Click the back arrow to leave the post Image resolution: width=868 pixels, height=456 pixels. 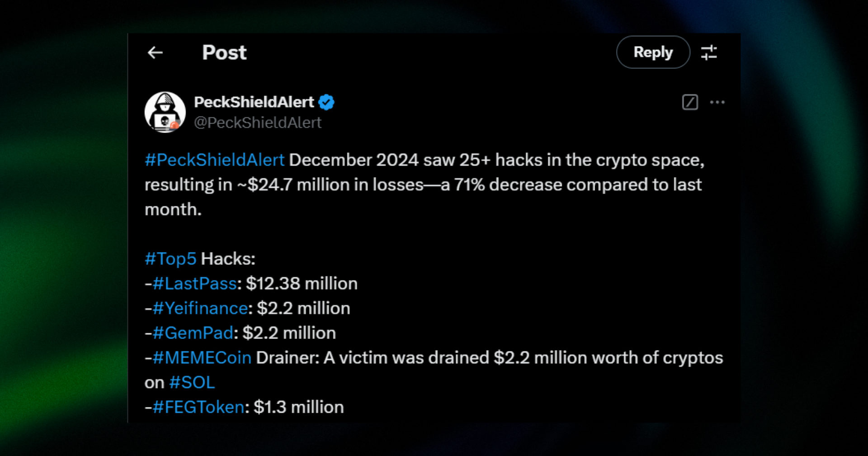(156, 53)
